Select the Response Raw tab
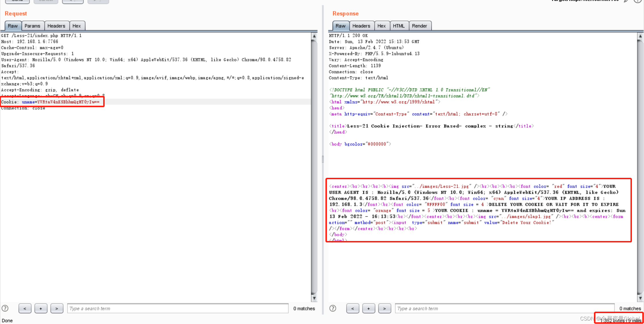 340,26
